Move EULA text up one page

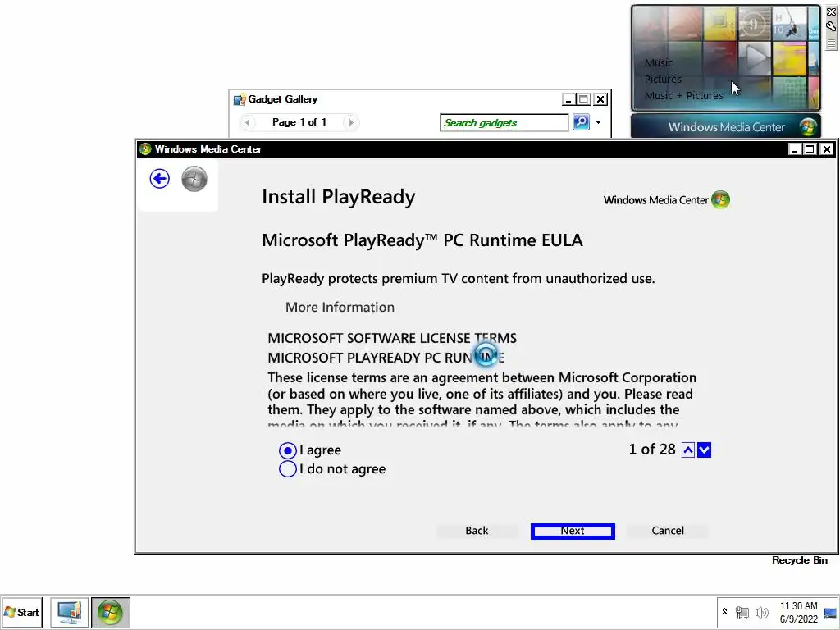[x=688, y=450]
